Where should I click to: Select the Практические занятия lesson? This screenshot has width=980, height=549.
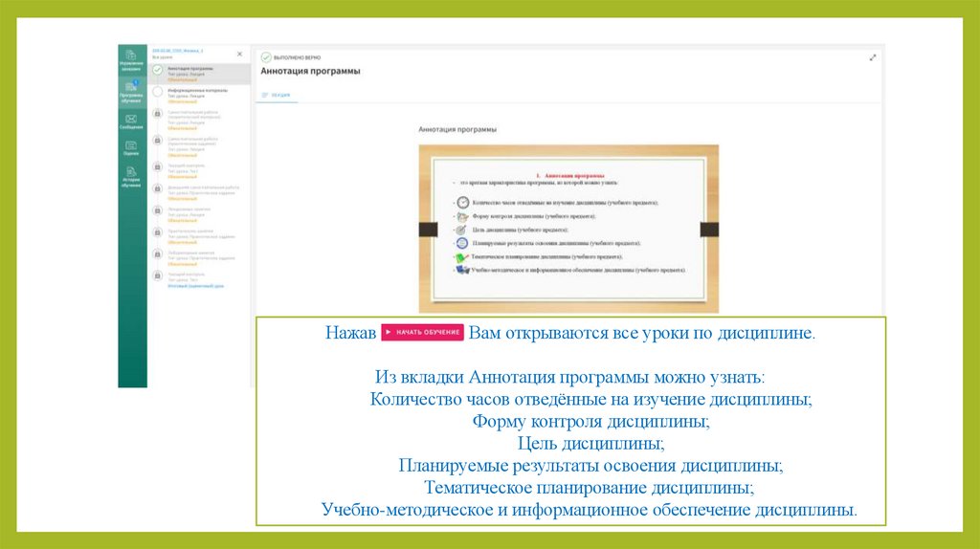pyautogui.click(x=199, y=236)
